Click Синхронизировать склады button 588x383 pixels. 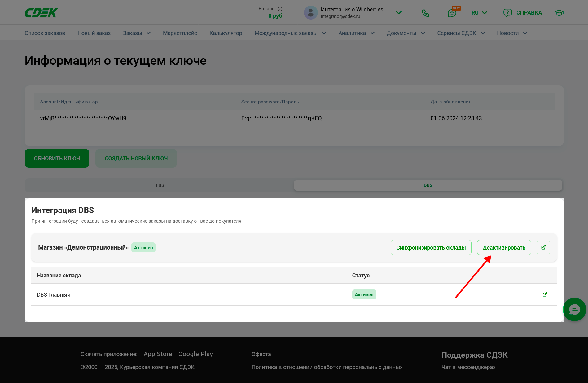tap(431, 247)
